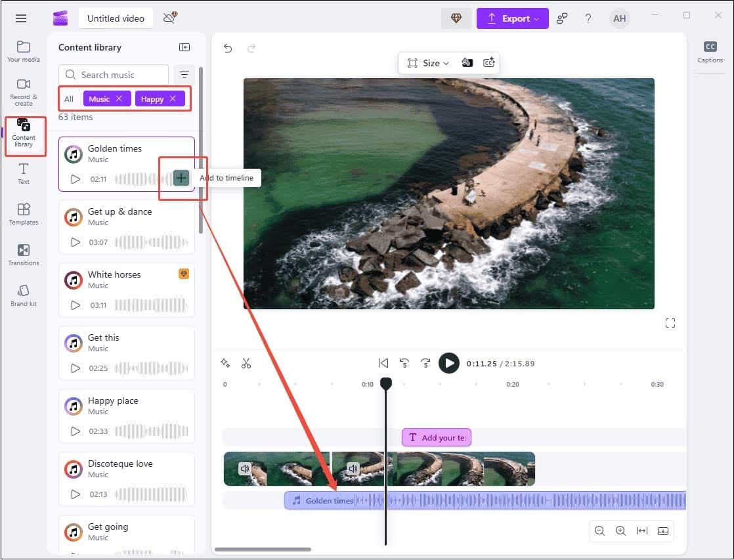Open the music filter options beside the search bar
The height and width of the screenshot is (560, 734).
[x=184, y=74]
